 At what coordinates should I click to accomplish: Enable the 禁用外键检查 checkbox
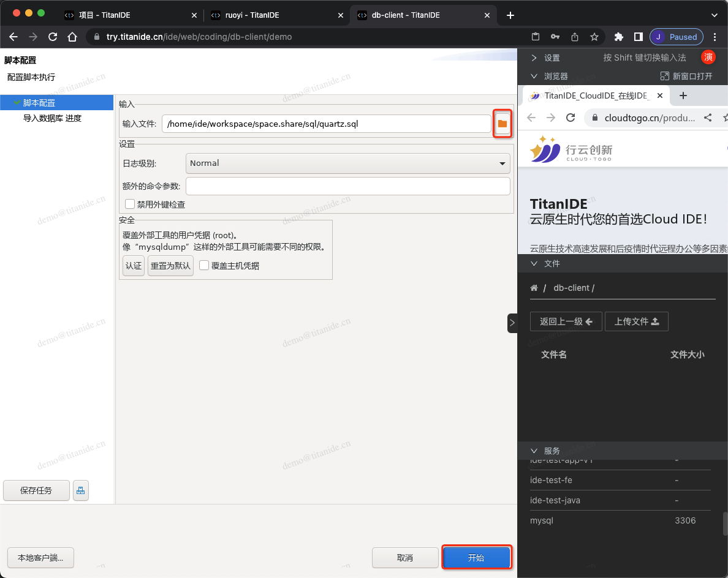point(130,205)
